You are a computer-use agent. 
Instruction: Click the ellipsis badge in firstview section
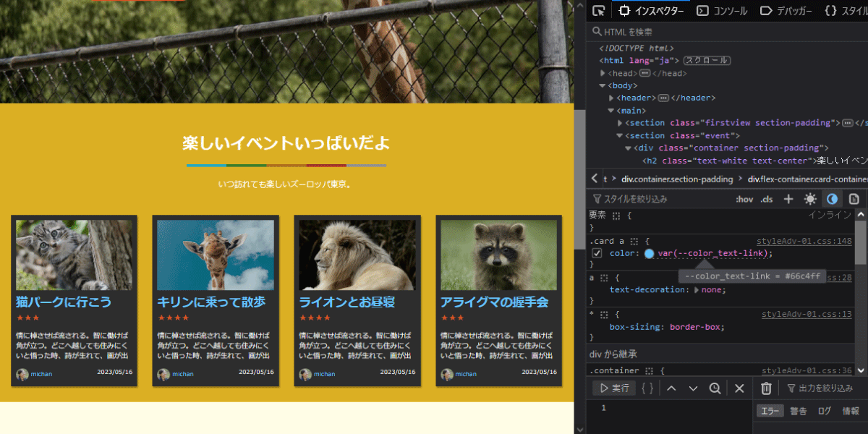coord(848,123)
